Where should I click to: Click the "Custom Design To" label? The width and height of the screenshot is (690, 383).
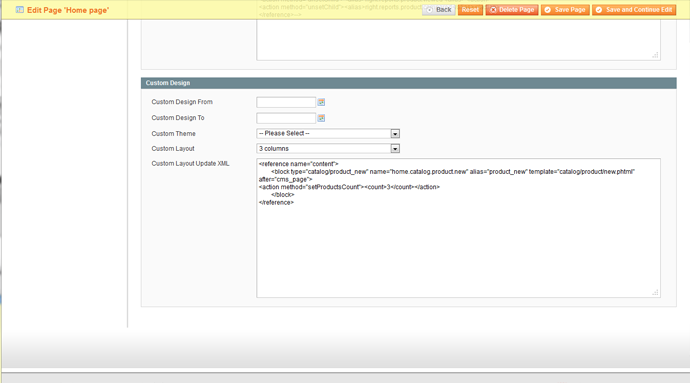[x=178, y=118]
